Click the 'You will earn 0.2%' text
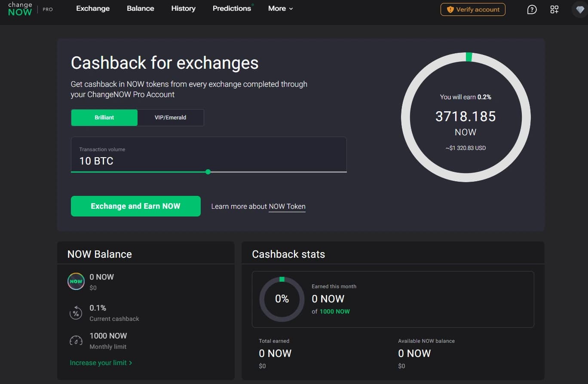Screen dimensions: 588x384 coord(466,97)
